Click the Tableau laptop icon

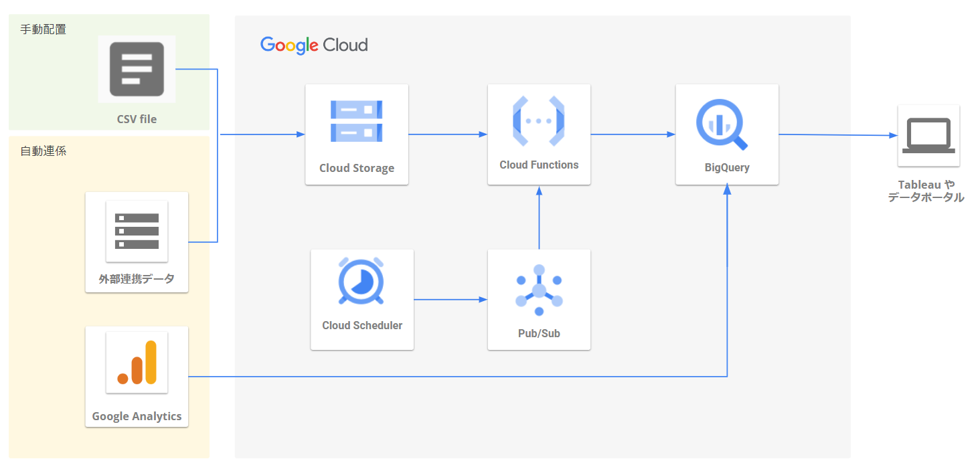[x=928, y=134]
